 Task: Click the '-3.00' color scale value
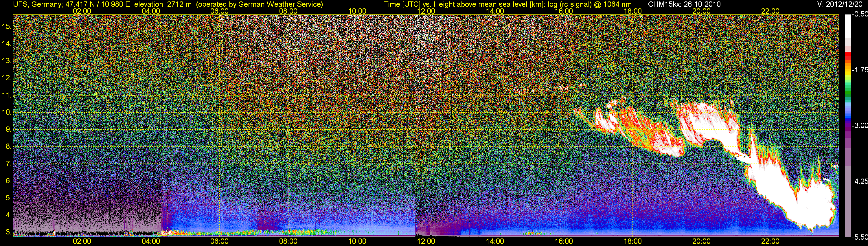pyautogui.click(x=860, y=125)
